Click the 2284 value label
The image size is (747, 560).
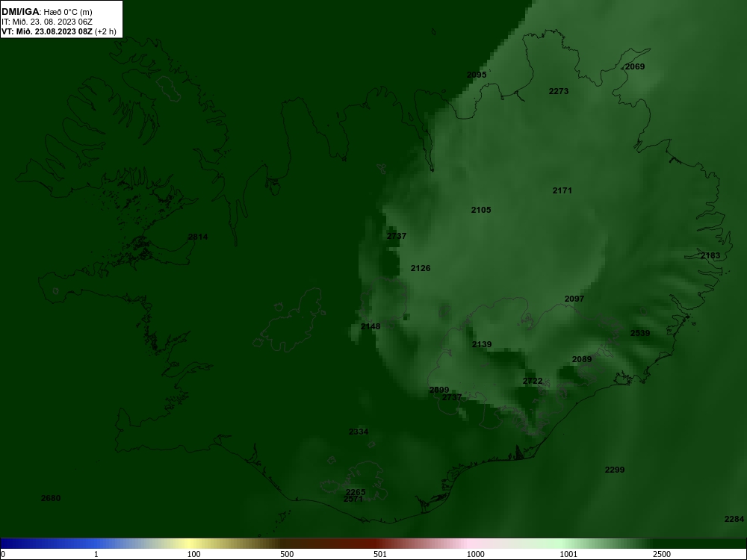pos(734,519)
